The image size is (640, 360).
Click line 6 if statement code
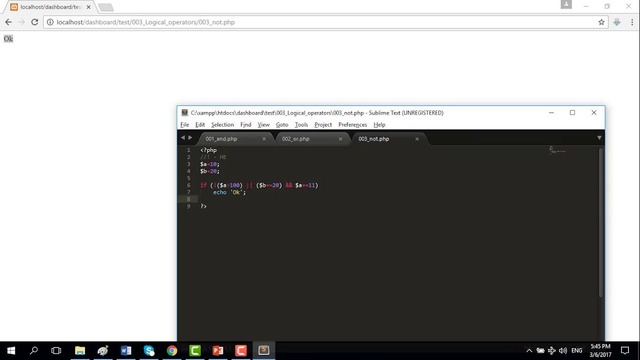[x=259, y=185]
